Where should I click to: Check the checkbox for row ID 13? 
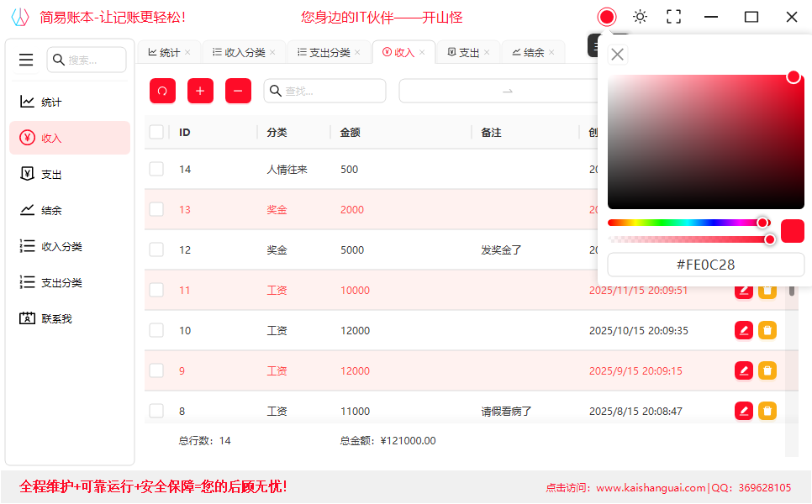[x=156, y=209]
